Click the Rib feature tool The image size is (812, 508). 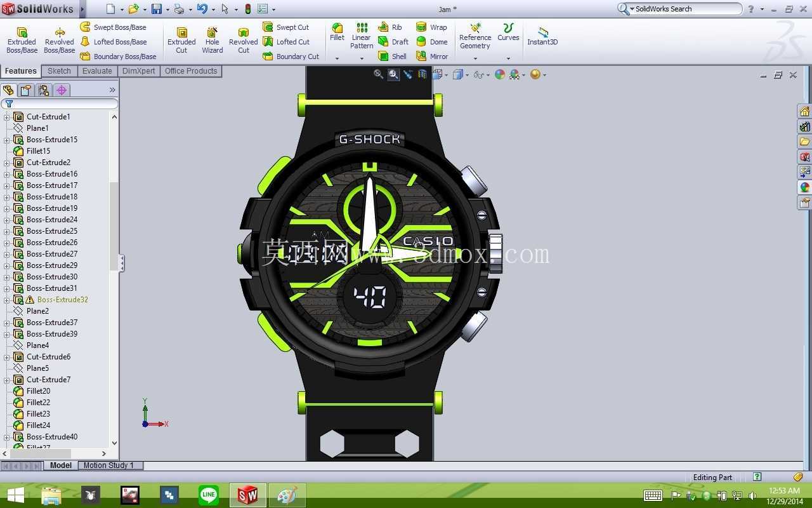coord(390,27)
